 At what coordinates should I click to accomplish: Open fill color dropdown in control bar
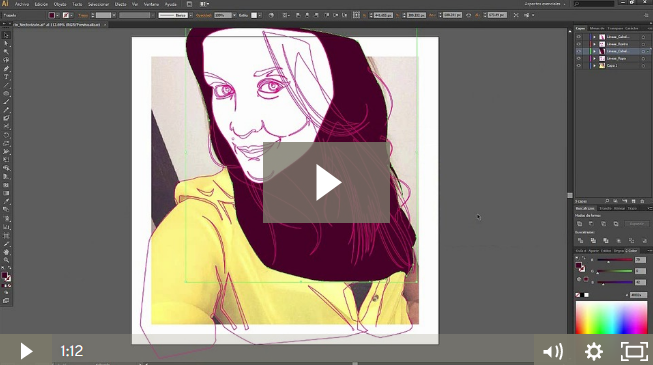click(57, 15)
